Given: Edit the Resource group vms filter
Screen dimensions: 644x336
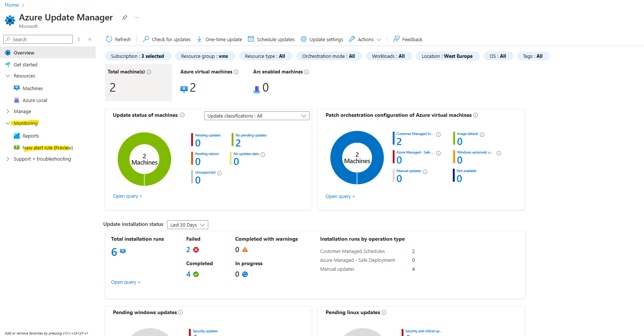Looking at the screenshot, I should coord(205,56).
